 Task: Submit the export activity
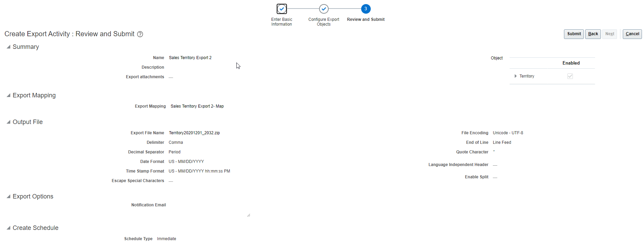coord(574,34)
